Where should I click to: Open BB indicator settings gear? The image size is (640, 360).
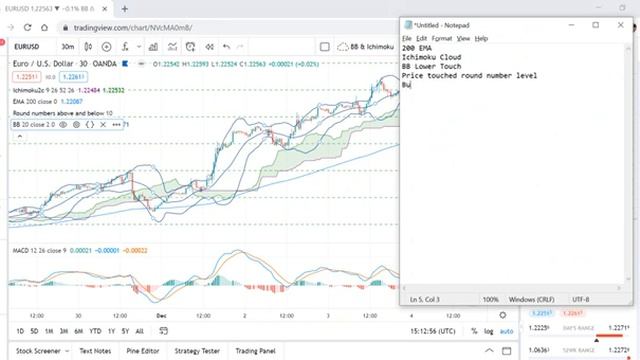76,124
